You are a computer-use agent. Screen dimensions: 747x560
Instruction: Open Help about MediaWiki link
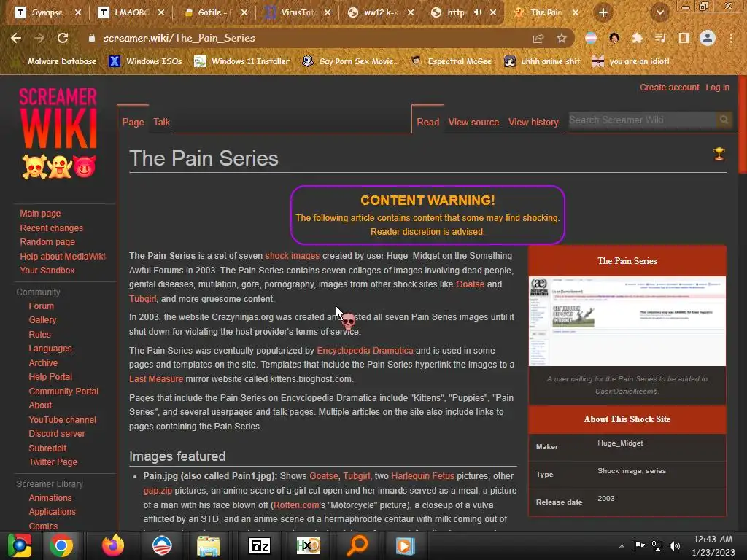point(63,256)
